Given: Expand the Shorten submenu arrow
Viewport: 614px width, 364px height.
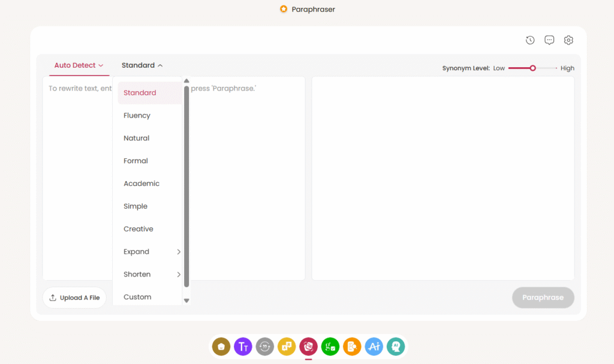Looking at the screenshot, I should coord(179,275).
